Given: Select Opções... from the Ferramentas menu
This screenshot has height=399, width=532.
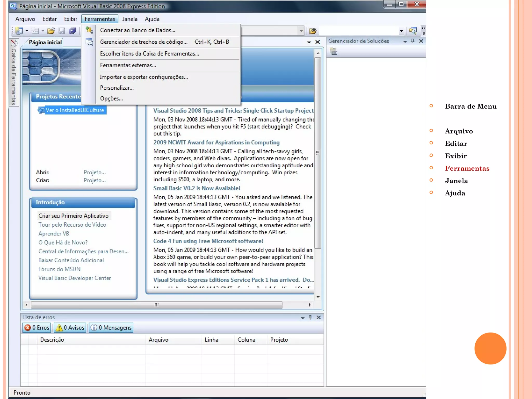Looking at the screenshot, I should point(111,99).
